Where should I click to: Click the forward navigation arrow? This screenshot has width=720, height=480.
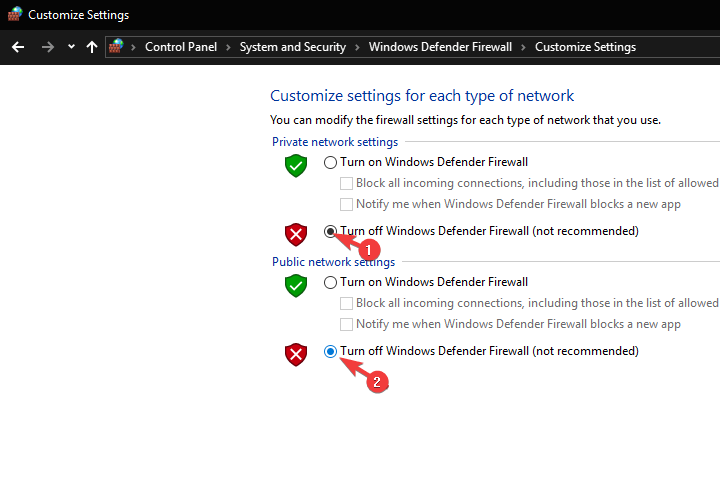tap(48, 47)
